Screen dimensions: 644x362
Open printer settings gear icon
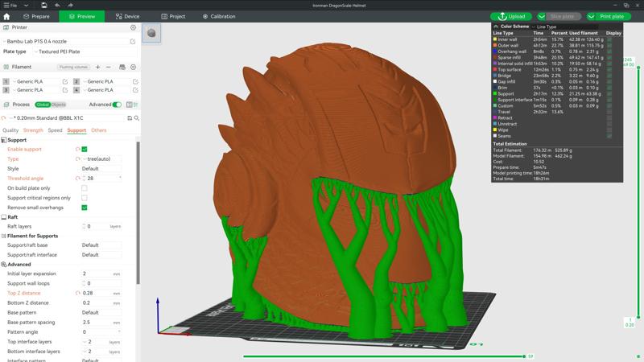pos(133,27)
